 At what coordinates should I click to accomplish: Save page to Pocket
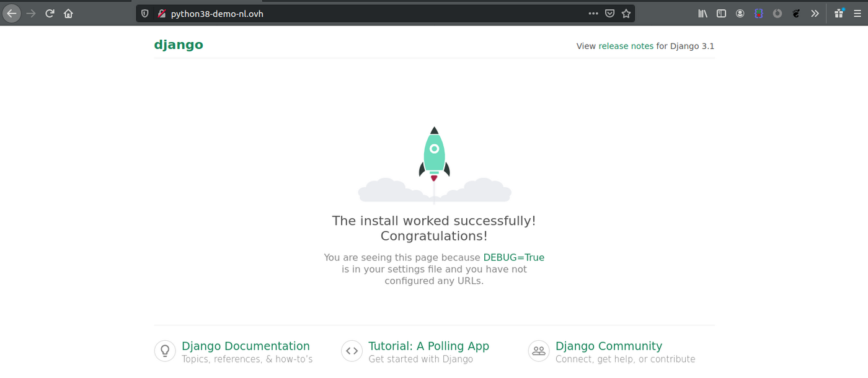pyautogui.click(x=609, y=14)
